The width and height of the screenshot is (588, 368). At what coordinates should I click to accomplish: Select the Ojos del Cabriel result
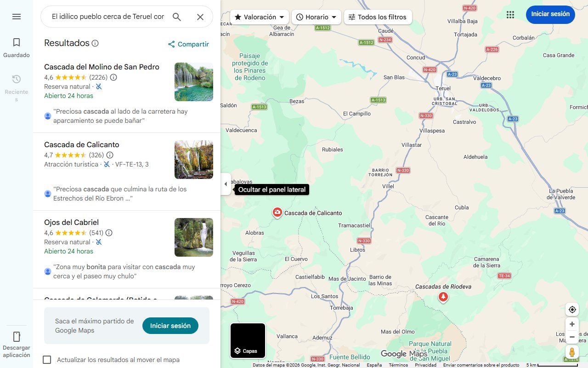pyautogui.click(x=71, y=222)
